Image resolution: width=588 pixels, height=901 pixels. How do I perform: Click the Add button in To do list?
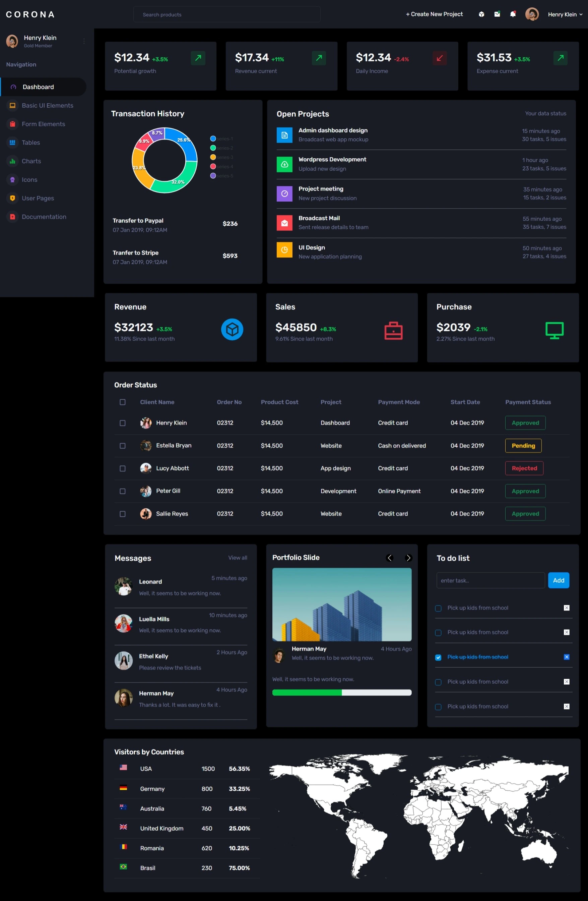558,580
